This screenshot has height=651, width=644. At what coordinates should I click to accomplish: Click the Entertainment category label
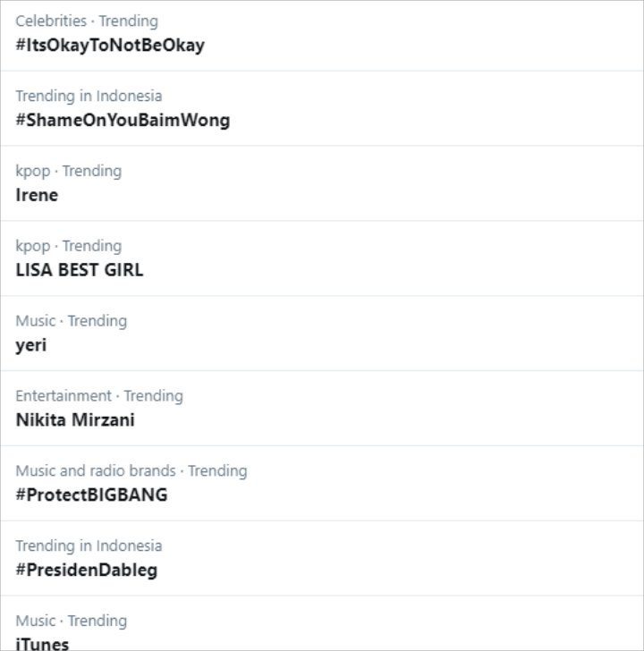(x=64, y=395)
